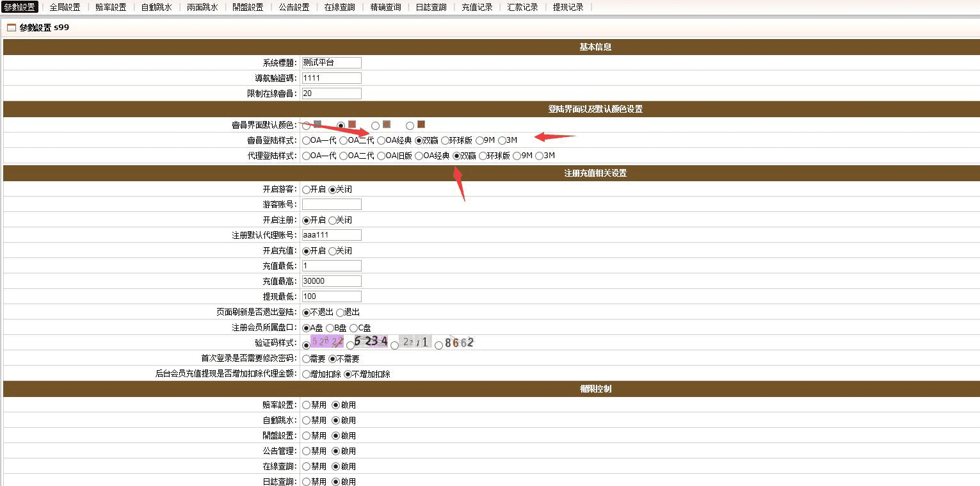Choose the 6234 captcha style image
Image resolution: width=980 pixels, height=486 pixels.
[x=371, y=342]
